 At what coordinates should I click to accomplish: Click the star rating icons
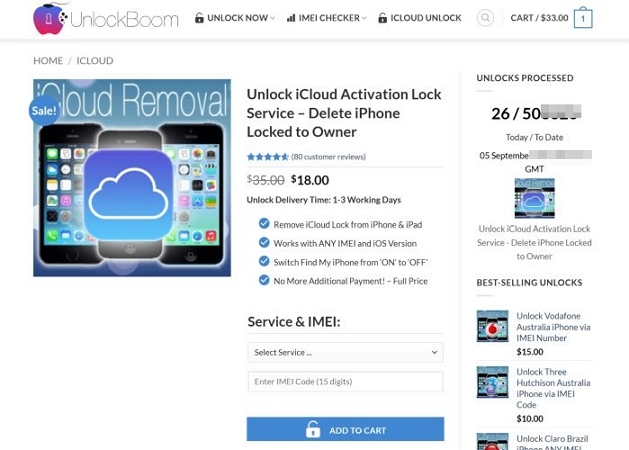coord(267,157)
